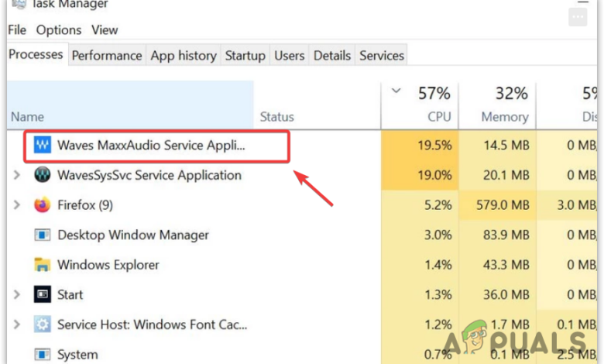The width and height of the screenshot is (604, 364).
Task: Sort by the 57% CPU column header
Action: point(420,105)
